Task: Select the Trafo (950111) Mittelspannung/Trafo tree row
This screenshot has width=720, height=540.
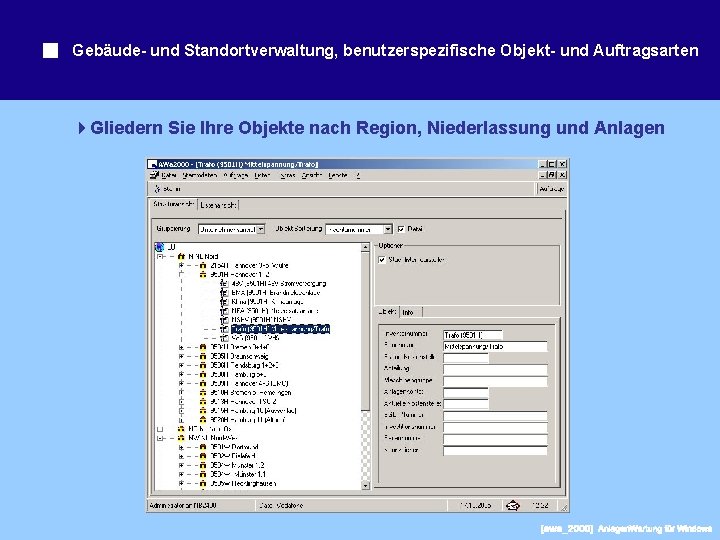Action: [x=280, y=329]
